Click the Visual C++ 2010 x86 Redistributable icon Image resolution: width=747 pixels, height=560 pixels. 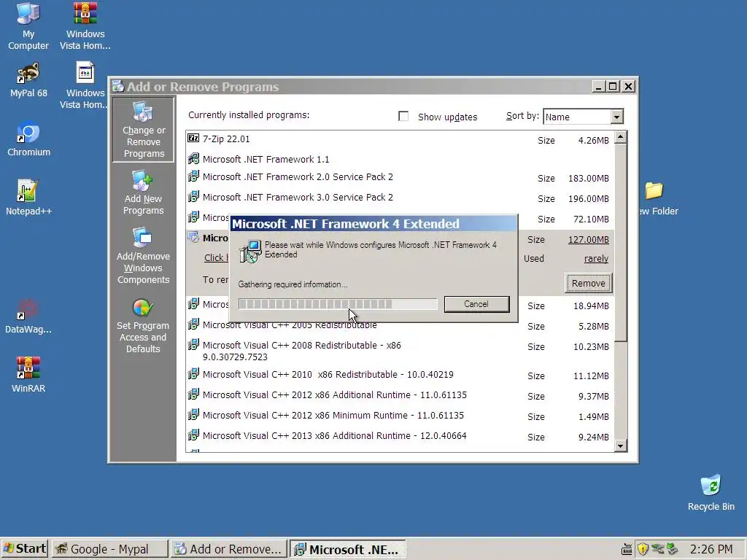[193, 374]
